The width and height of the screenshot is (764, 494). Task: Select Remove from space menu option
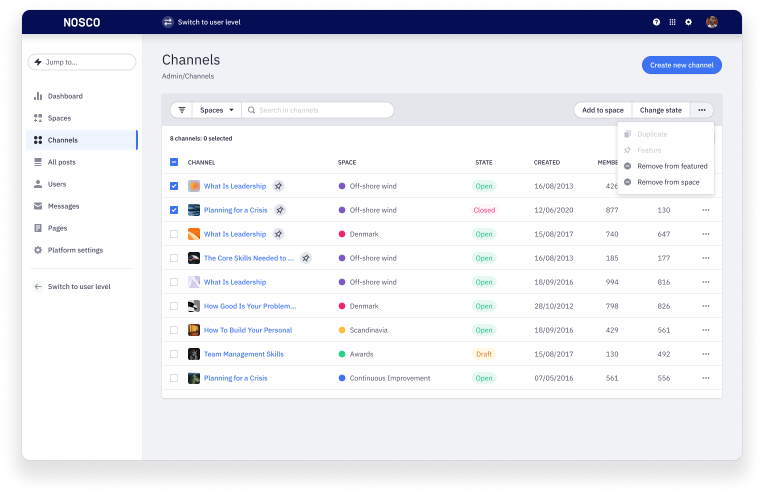pyautogui.click(x=666, y=182)
